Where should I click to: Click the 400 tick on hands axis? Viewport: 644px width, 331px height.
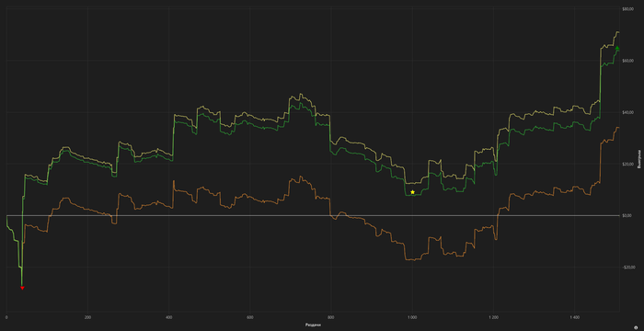168,317
